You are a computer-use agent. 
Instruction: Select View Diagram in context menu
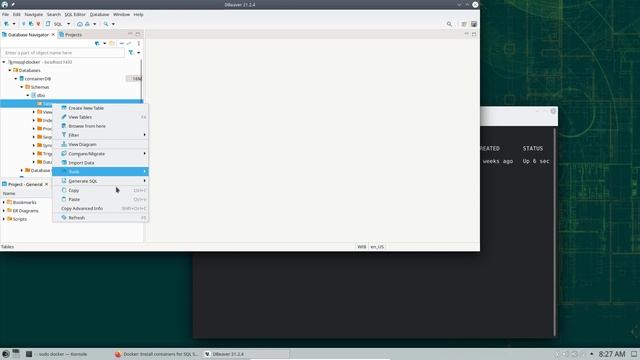pos(100,144)
